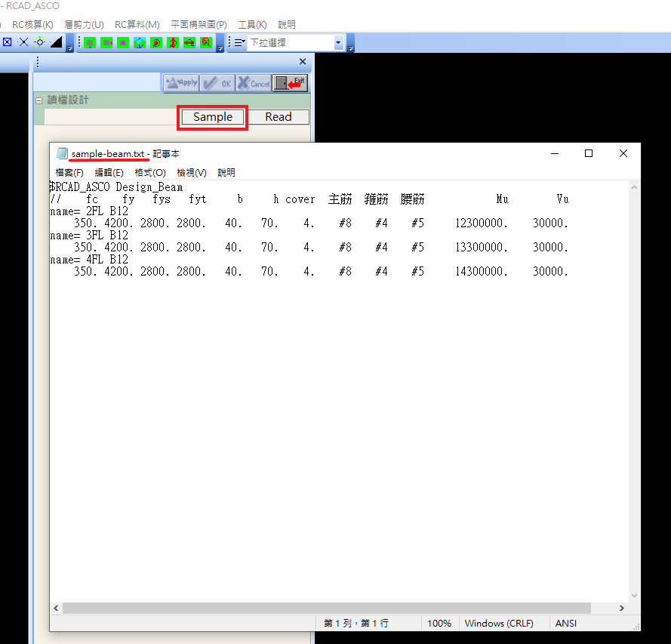Click the line 'name= 3FL B12'

tap(89, 236)
